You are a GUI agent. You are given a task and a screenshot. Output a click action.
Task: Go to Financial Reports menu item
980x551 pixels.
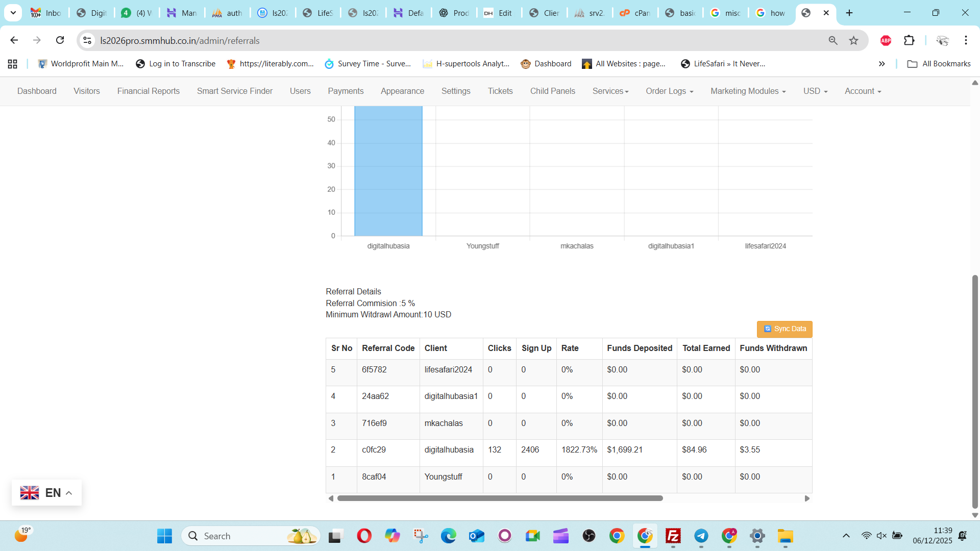click(x=148, y=91)
